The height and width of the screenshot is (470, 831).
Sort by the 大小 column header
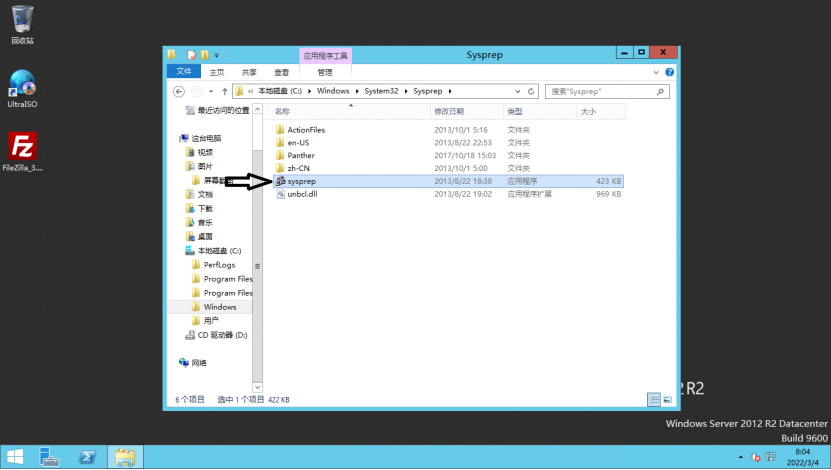click(x=601, y=111)
